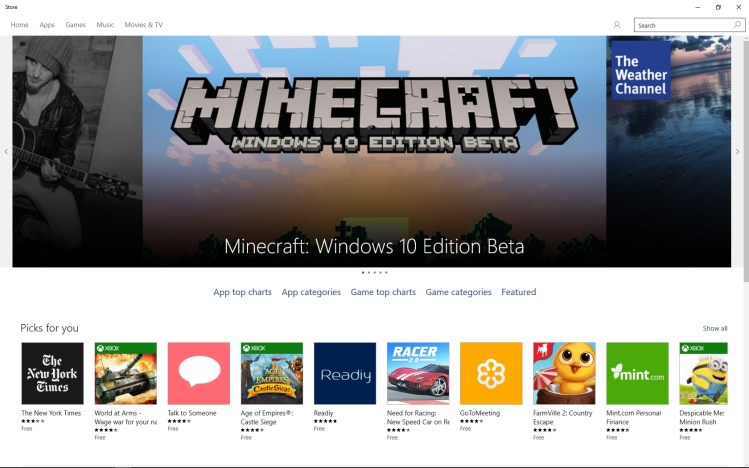Open The New York Times app tile
The height and width of the screenshot is (468, 749).
(53, 373)
